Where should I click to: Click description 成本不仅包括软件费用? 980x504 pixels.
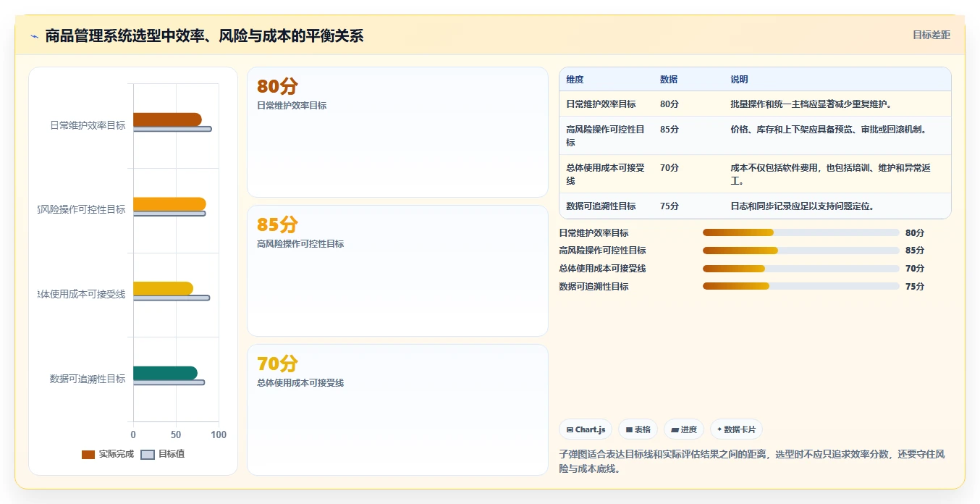tap(831, 174)
